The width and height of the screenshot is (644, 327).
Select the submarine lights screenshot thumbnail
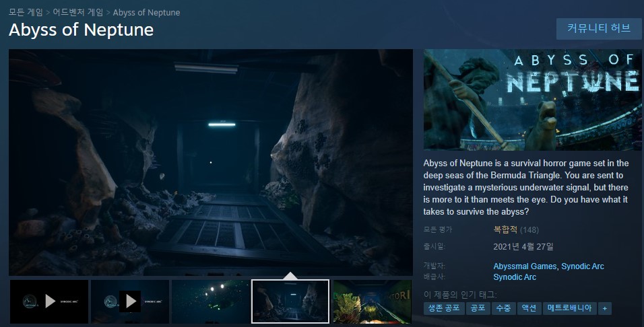tap(211, 301)
